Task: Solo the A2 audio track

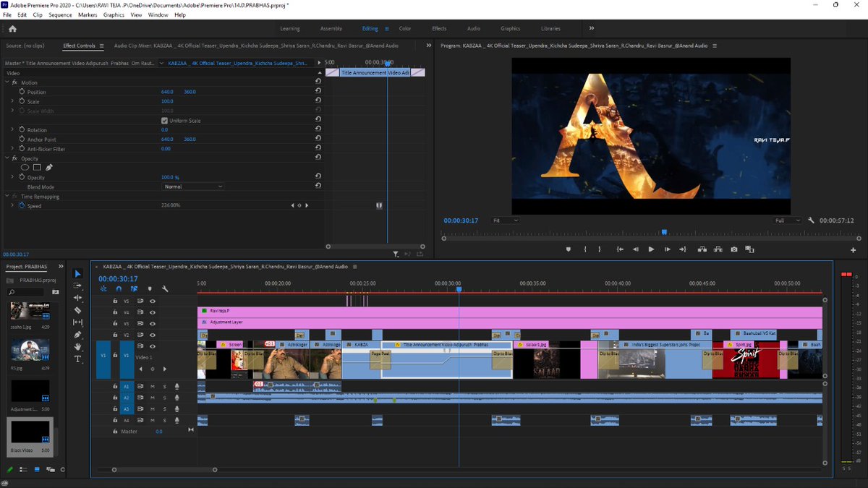Action: [x=164, y=398]
